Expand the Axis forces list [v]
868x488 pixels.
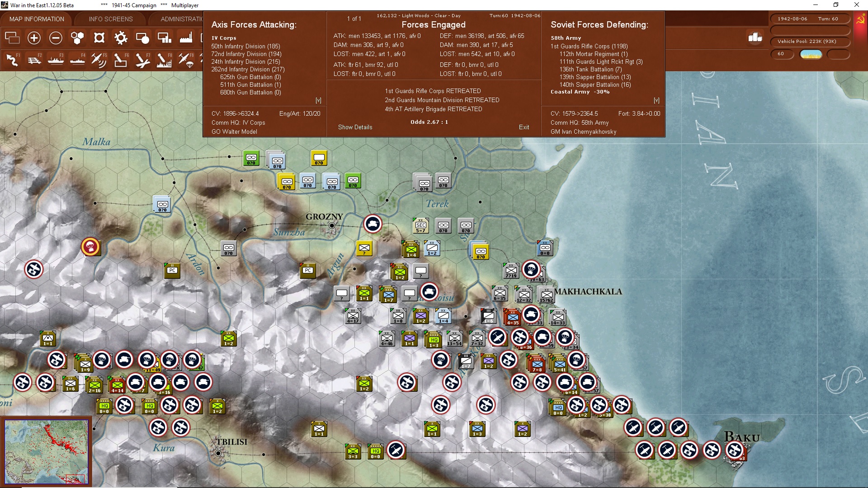pos(318,100)
